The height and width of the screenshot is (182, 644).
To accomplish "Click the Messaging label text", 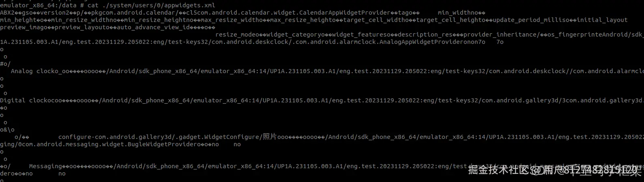I will click(x=45, y=166).
